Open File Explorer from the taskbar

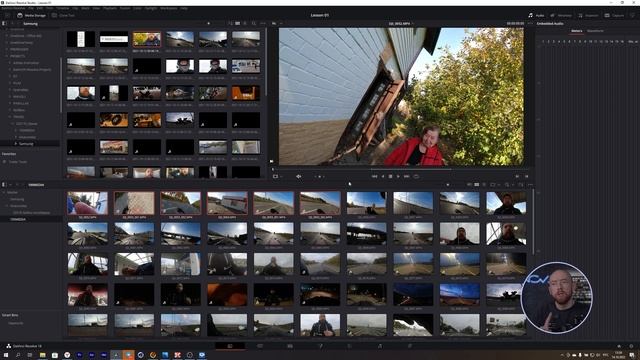pos(42,355)
